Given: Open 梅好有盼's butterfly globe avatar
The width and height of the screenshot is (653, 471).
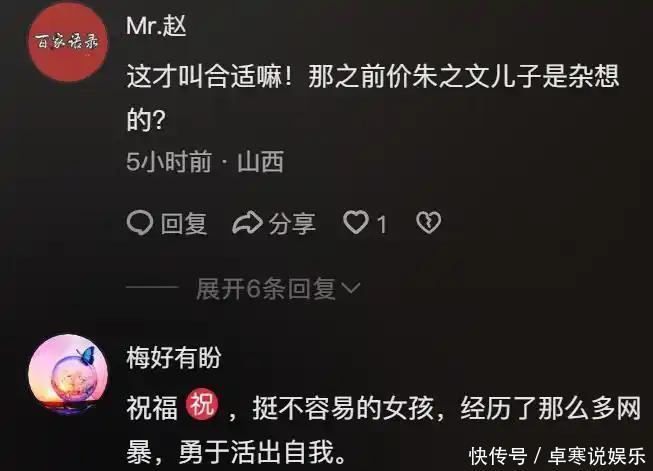Looking at the screenshot, I should coord(68,374).
